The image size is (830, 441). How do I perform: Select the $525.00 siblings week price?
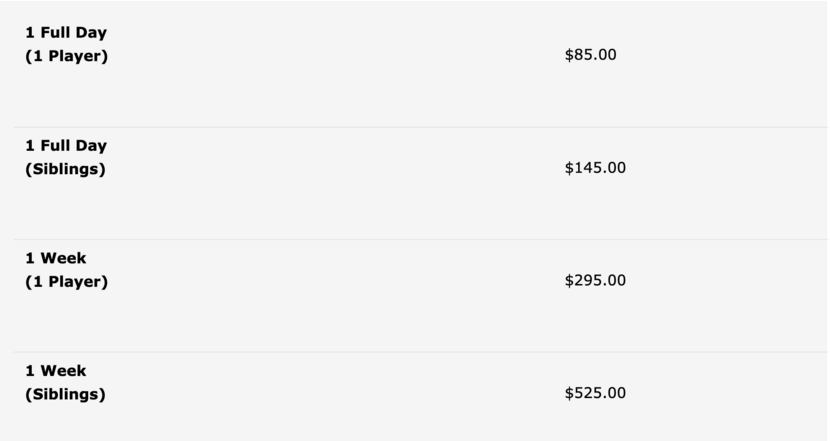(595, 393)
